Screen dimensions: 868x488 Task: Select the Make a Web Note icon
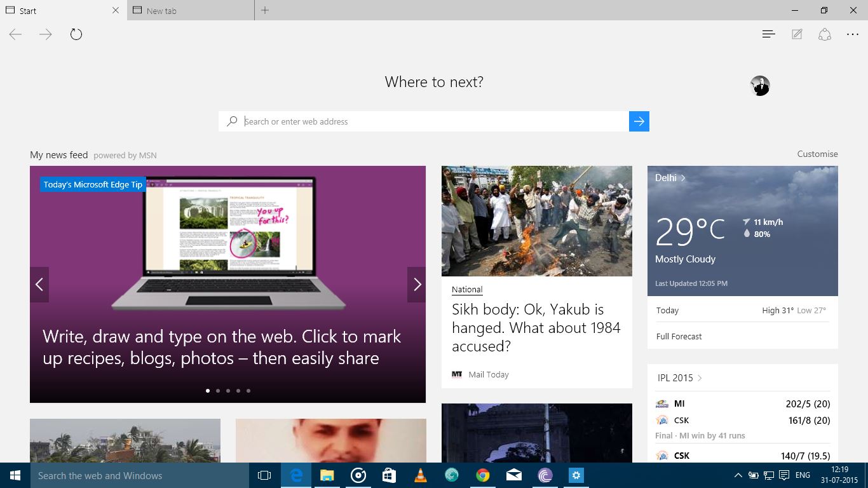(x=796, y=34)
